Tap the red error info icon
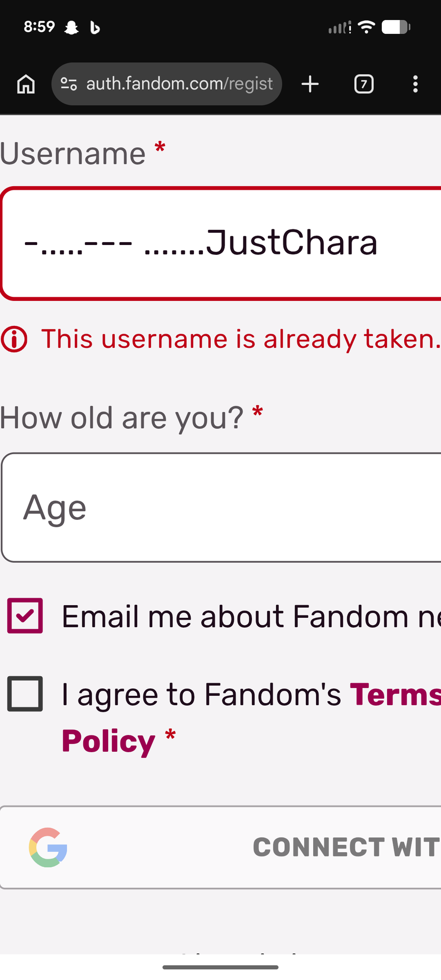The height and width of the screenshot is (980, 441). pyautogui.click(x=14, y=340)
